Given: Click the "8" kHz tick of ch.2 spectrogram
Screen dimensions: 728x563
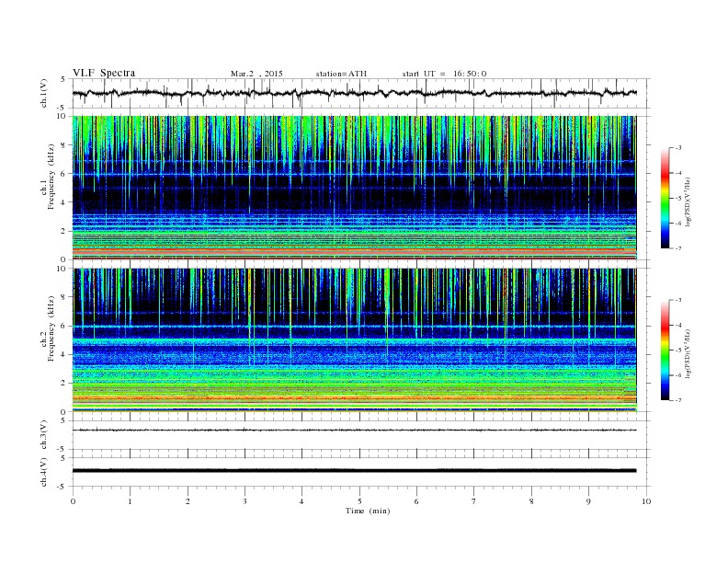Looking at the screenshot, I should click(x=63, y=297).
